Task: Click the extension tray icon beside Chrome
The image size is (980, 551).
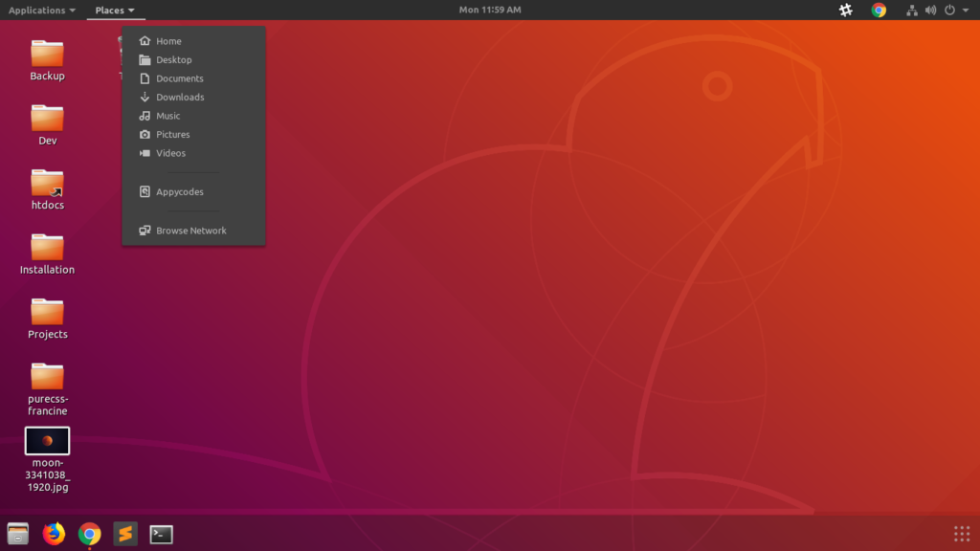Action: coord(846,10)
